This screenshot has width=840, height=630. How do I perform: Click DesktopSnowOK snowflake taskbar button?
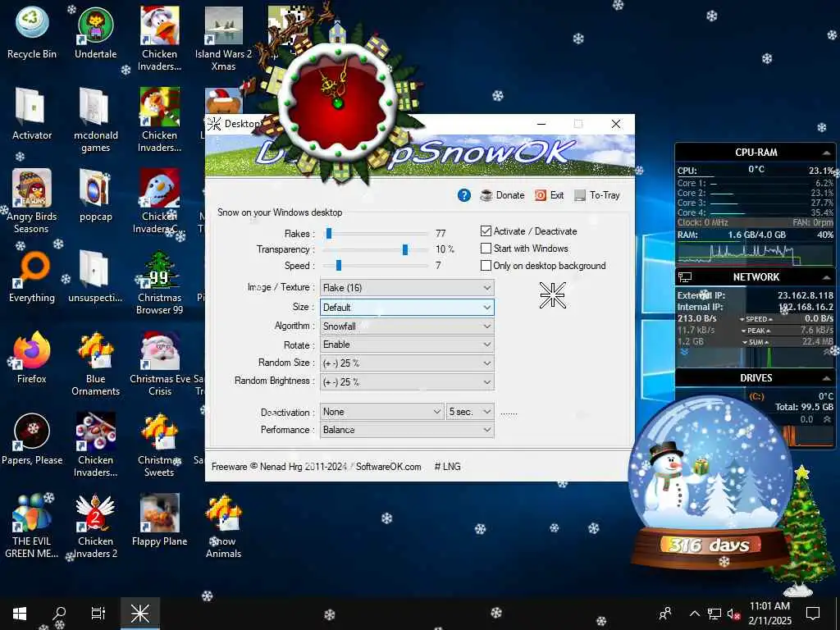click(x=139, y=613)
